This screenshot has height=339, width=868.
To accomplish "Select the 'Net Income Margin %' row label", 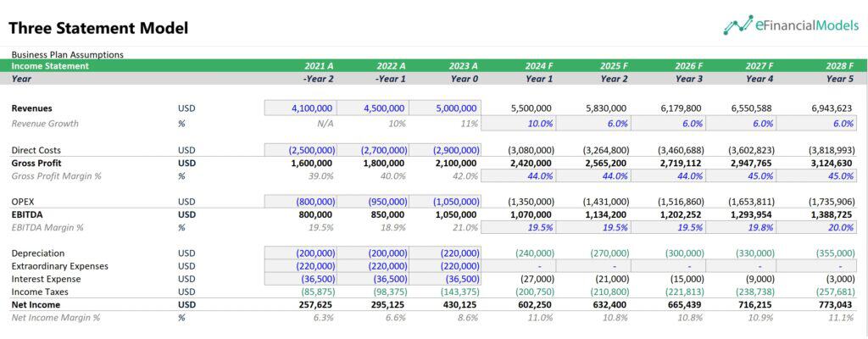I will pos(56,318).
